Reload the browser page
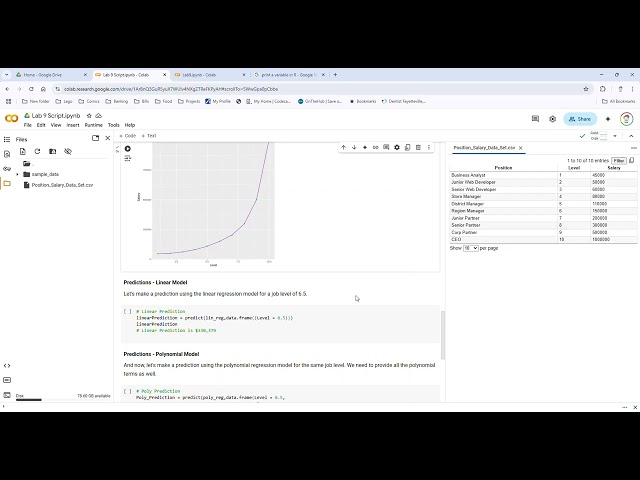 click(x=31, y=89)
